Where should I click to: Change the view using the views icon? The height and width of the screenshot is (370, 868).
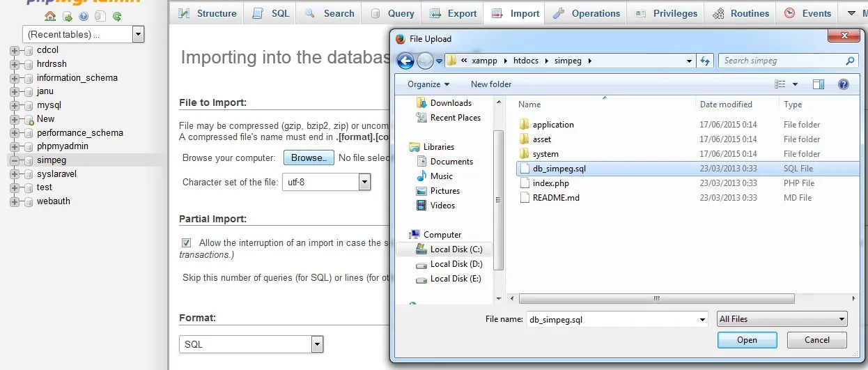780,84
